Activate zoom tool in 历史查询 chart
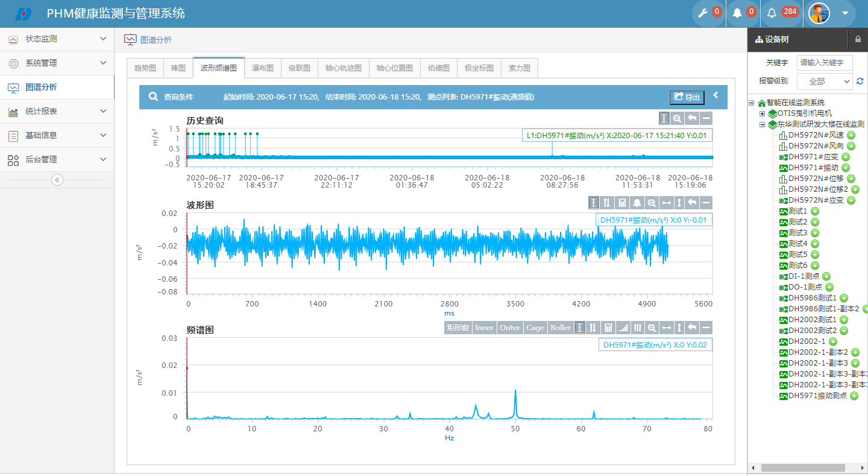The image size is (868, 476). pyautogui.click(x=678, y=118)
